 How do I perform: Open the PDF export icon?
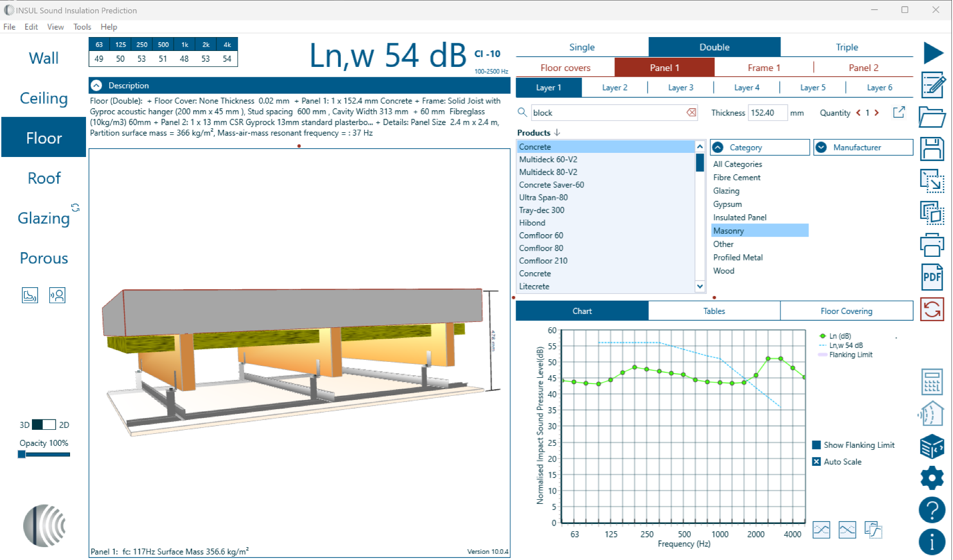pyautogui.click(x=932, y=277)
